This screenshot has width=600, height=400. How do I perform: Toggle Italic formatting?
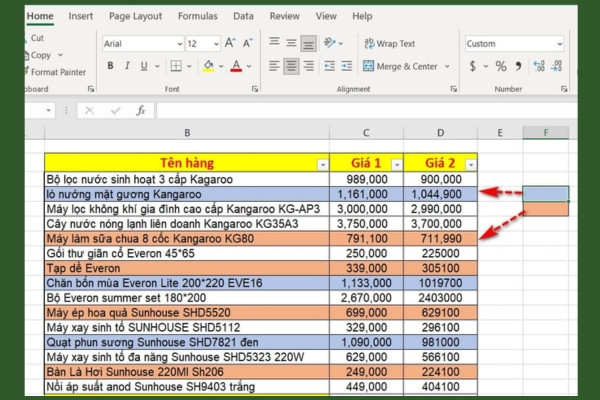click(127, 66)
